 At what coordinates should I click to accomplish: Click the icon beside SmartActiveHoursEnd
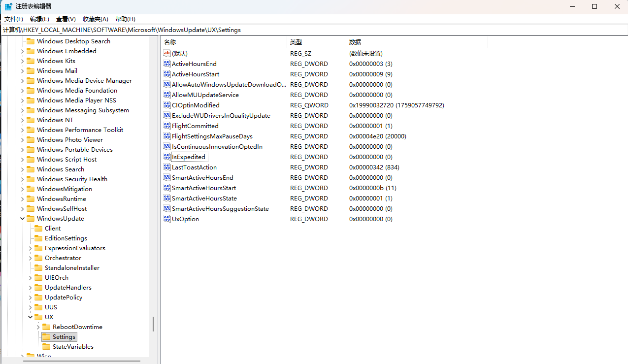[166, 177]
